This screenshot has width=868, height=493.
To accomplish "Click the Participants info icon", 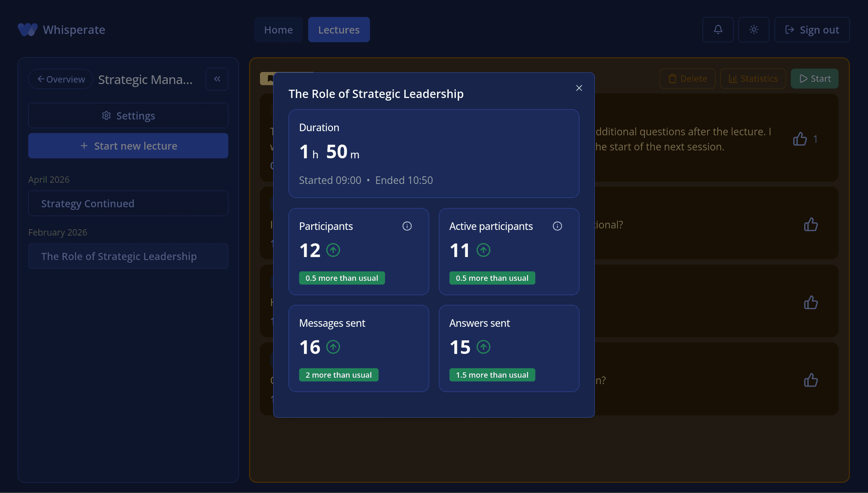I will pyautogui.click(x=407, y=226).
